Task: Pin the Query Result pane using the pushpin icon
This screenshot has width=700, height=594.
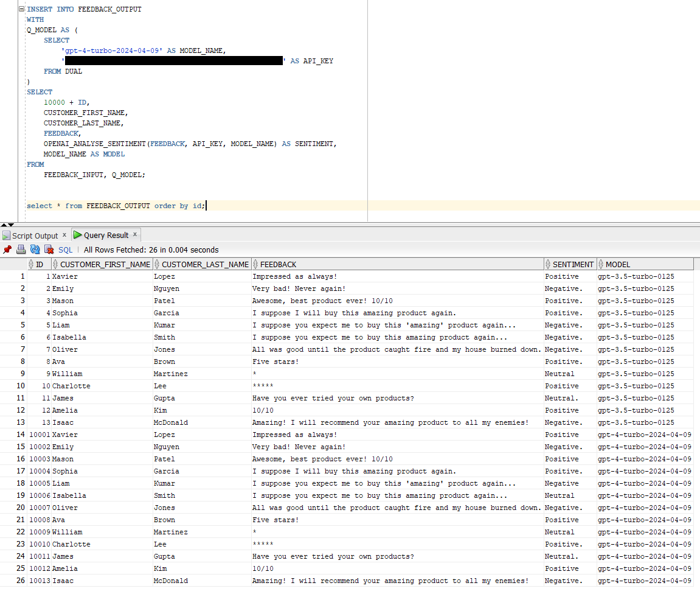Action: pyautogui.click(x=7, y=250)
